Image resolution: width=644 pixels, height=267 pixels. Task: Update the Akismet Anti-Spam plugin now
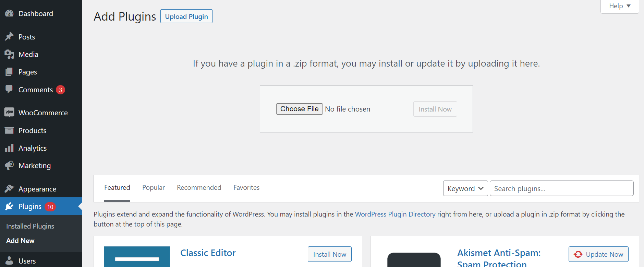pos(598,254)
